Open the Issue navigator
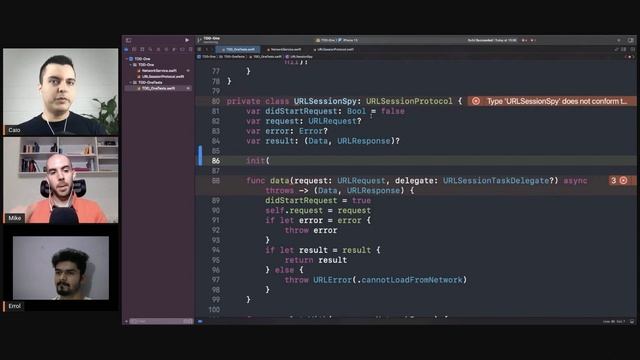This screenshot has width=640, height=360. coord(158,49)
